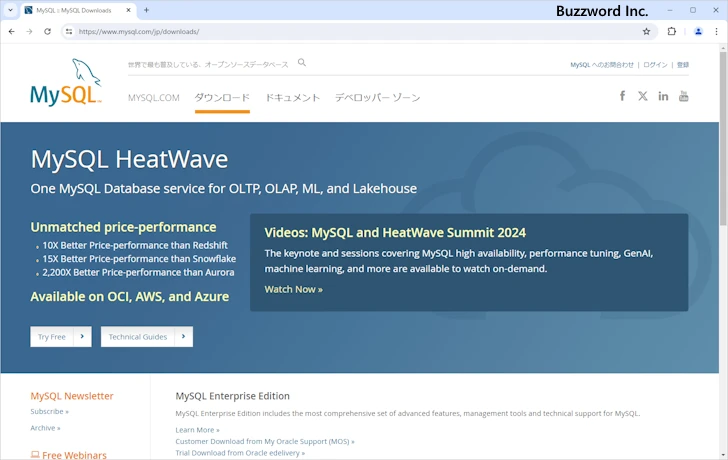Viewport: 728px width, 460px height.
Task: Click Try Free button arrow
Action: [x=82, y=337]
